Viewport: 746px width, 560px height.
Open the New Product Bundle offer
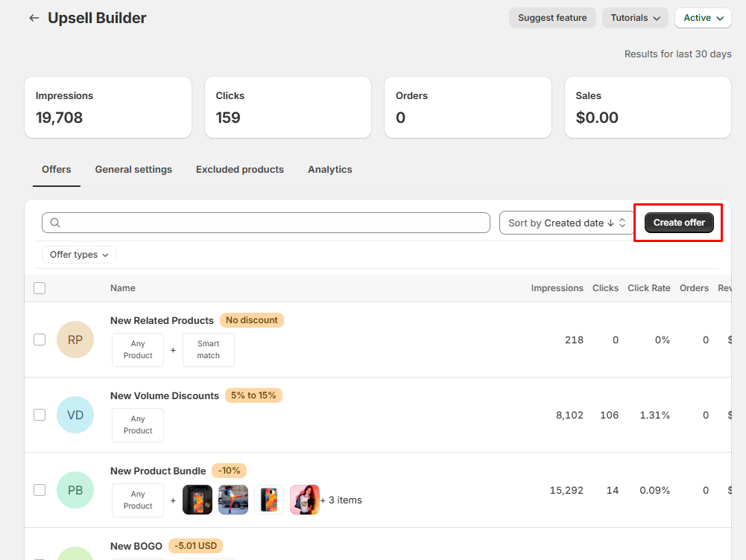[158, 471]
